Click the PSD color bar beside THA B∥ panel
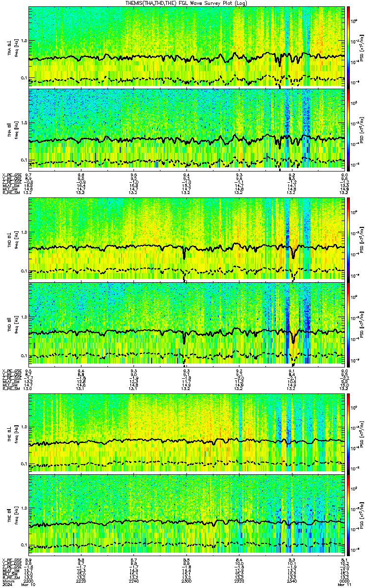 pyautogui.click(x=348, y=129)
